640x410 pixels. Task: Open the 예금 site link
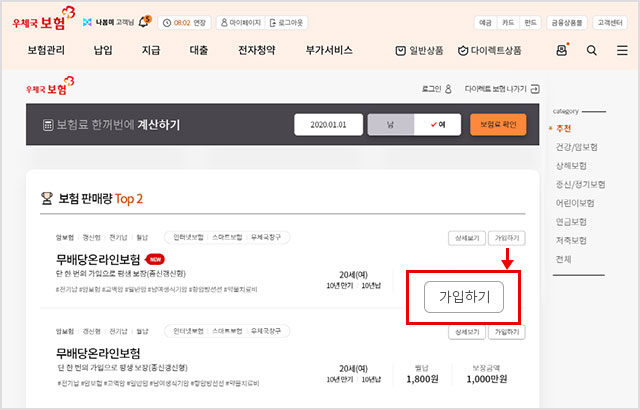(485, 23)
